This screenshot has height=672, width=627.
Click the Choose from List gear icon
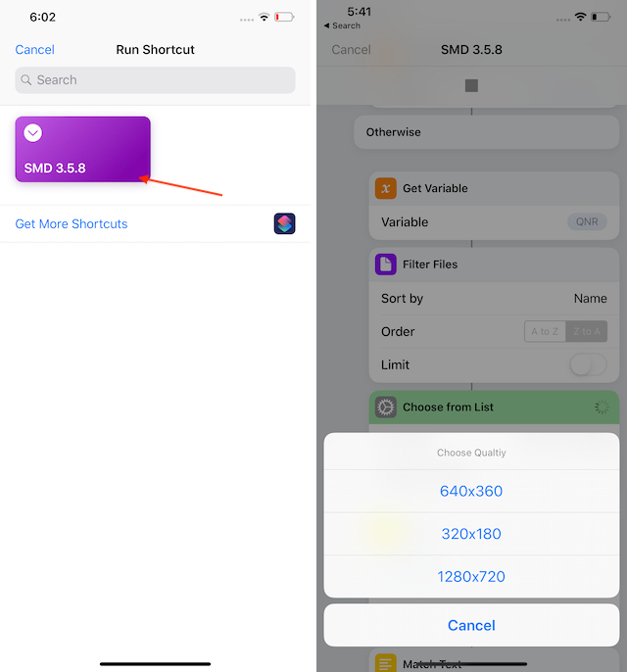(x=386, y=408)
